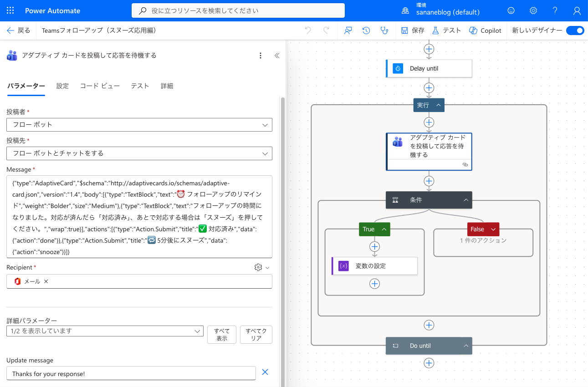Collapse the 実行 scope block
This screenshot has width=588, height=387.
(x=439, y=105)
